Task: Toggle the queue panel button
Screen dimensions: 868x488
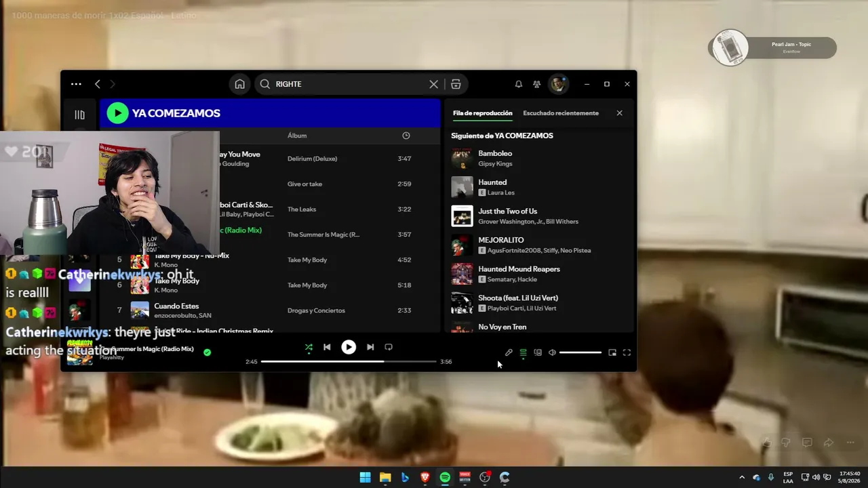Action: (523, 352)
